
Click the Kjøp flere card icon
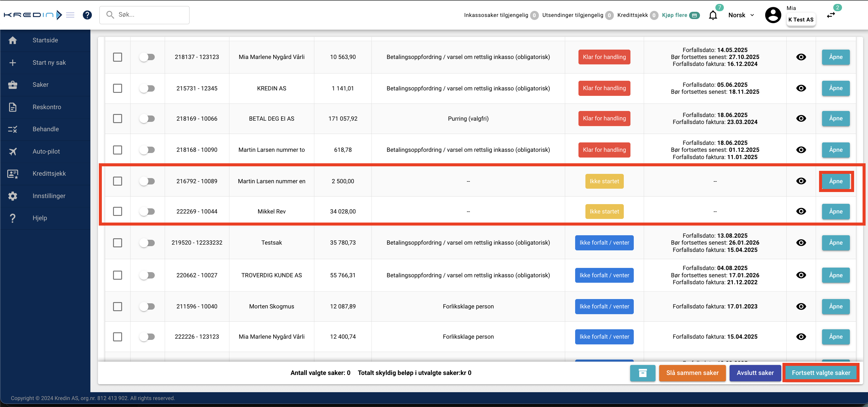(694, 15)
